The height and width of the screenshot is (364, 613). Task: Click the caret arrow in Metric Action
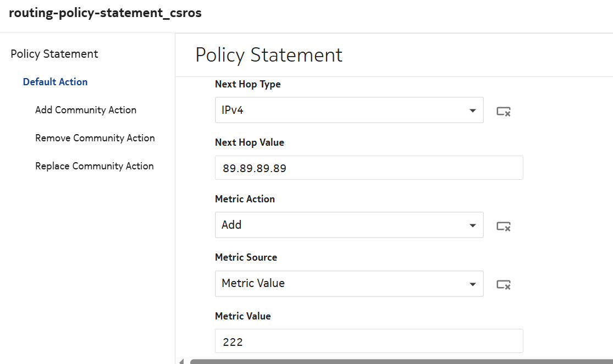click(472, 225)
